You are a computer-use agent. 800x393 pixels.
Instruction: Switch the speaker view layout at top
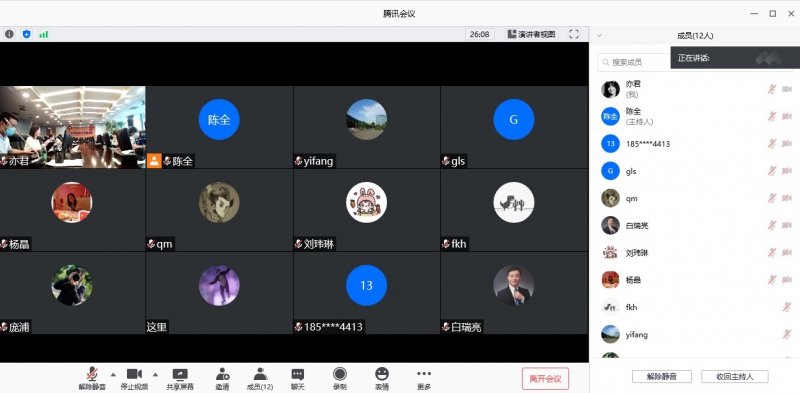pos(532,34)
